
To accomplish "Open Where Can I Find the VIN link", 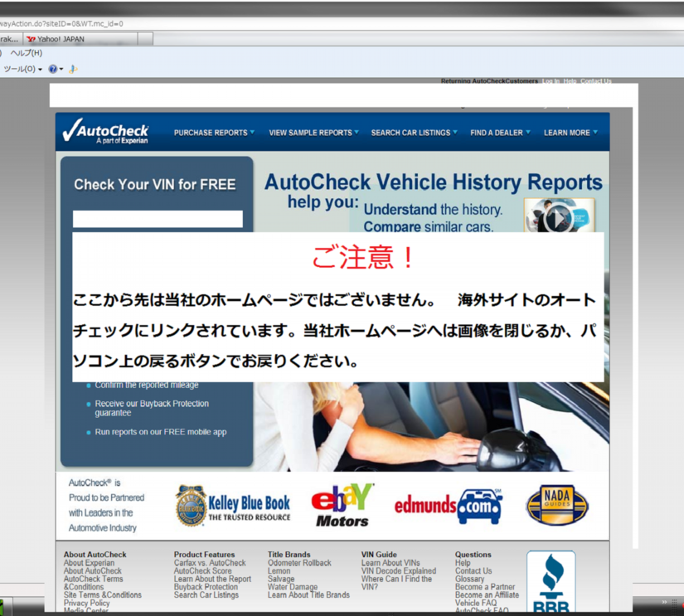I will [x=396, y=583].
